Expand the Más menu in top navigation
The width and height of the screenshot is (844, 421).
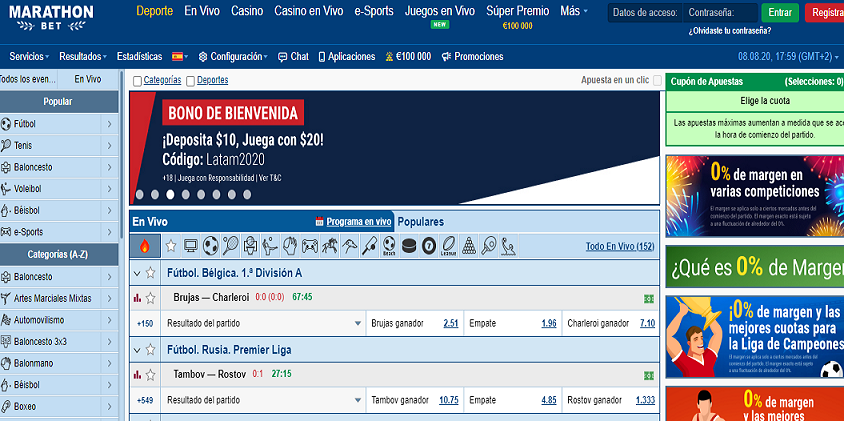point(574,11)
